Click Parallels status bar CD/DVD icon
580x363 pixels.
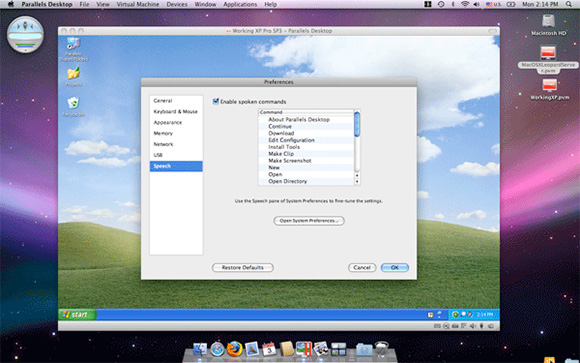(446, 326)
